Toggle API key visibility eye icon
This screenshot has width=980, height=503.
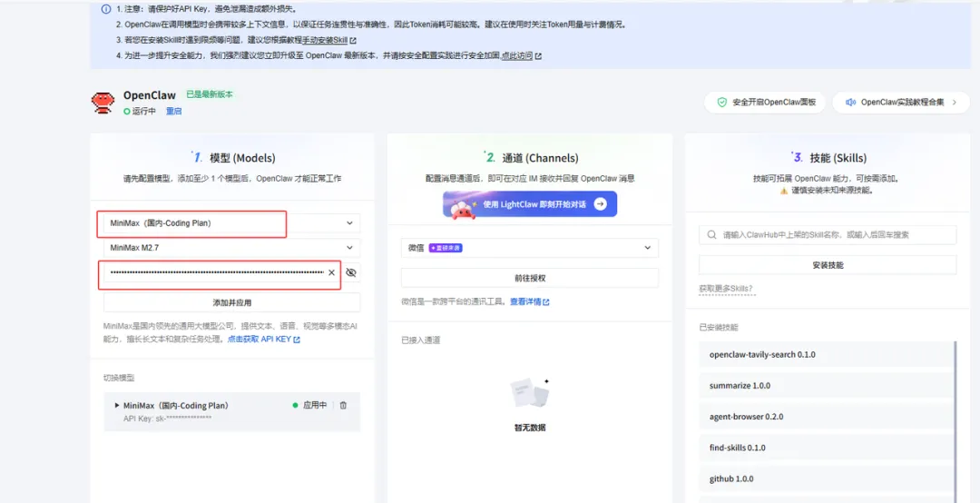(x=350, y=272)
